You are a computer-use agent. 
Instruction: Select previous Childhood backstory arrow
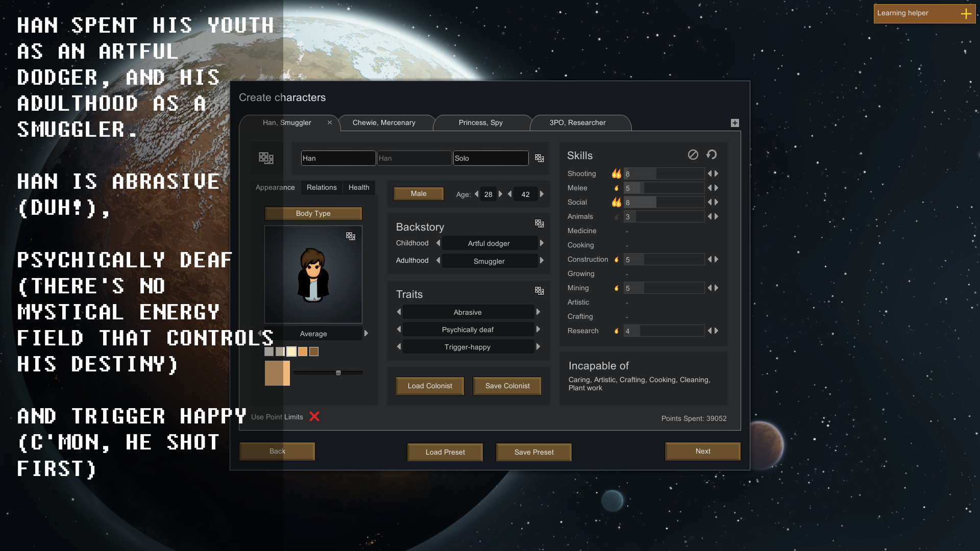point(438,243)
